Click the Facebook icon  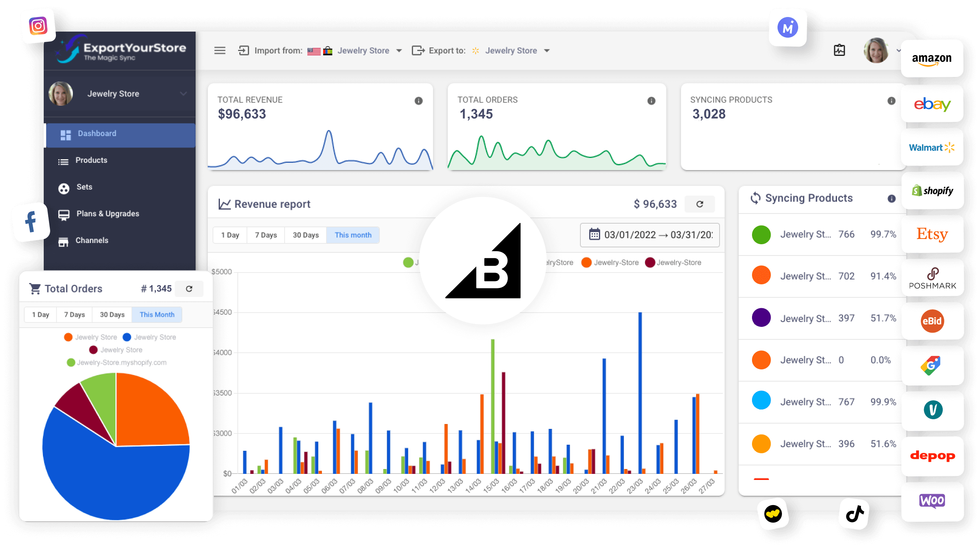[31, 222]
